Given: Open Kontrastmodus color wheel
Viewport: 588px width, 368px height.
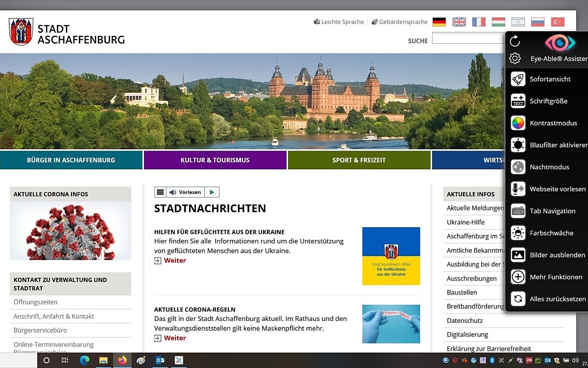Looking at the screenshot, I should tap(518, 123).
